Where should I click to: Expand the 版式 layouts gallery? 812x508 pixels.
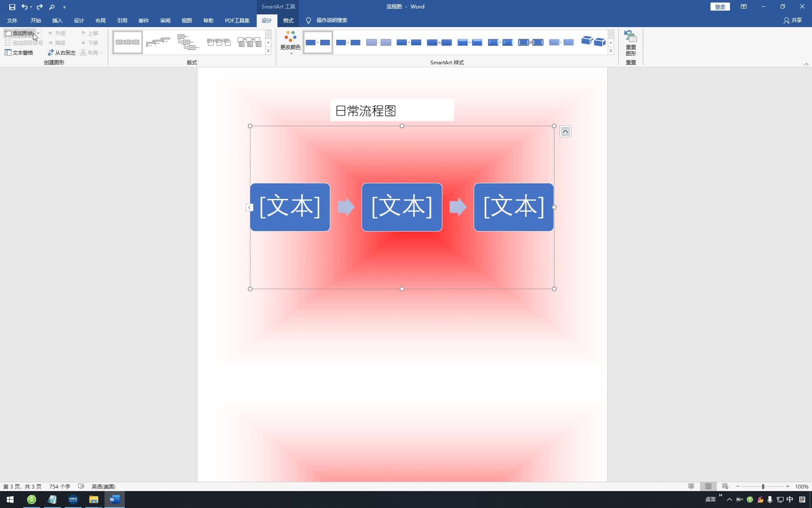268,51
